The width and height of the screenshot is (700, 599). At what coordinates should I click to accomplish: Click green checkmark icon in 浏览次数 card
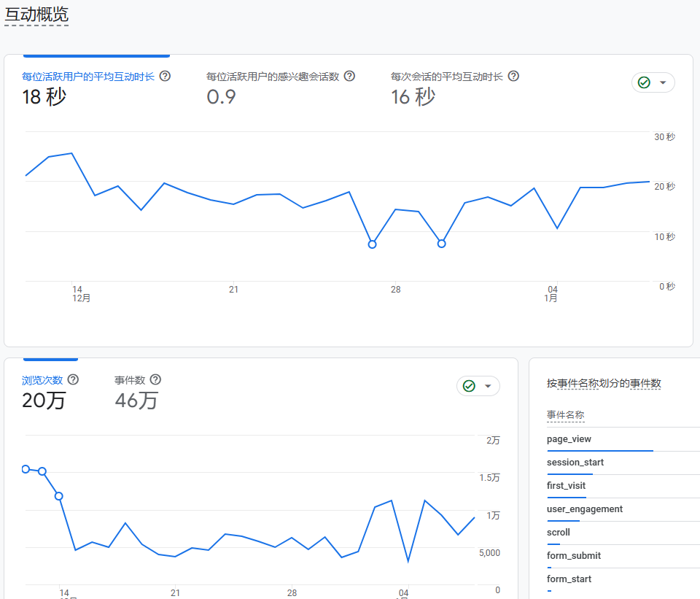(x=469, y=386)
